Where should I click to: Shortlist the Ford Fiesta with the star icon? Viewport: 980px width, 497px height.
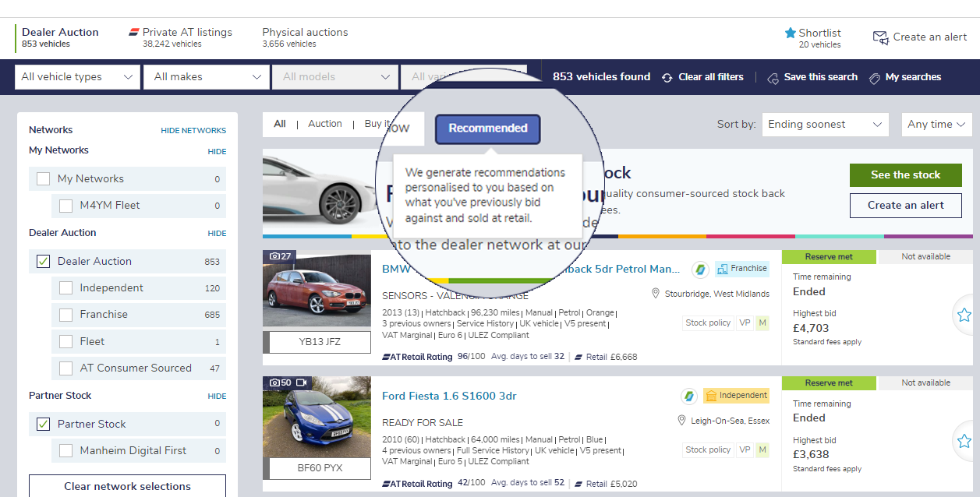pos(964,441)
